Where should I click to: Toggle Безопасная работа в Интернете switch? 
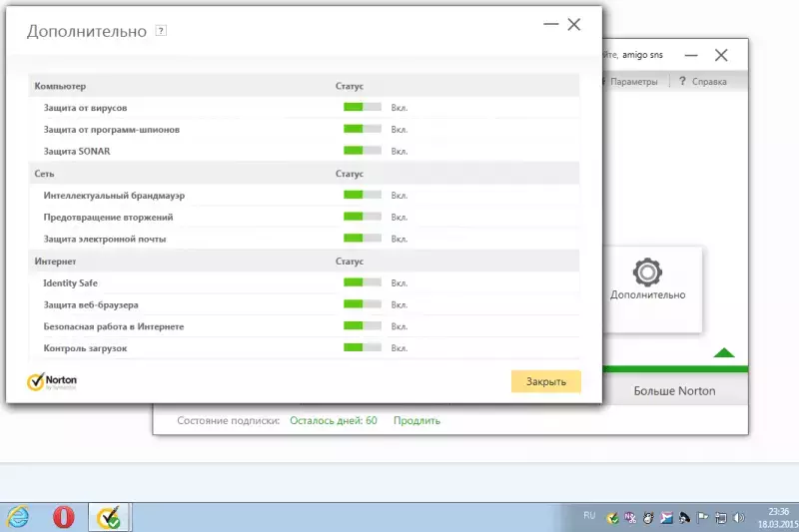[363, 325]
